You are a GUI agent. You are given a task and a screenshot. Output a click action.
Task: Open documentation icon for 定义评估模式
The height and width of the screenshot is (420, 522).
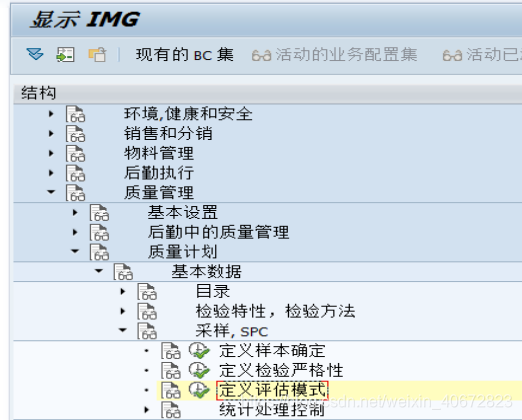pyautogui.click(x=171, y=390)
